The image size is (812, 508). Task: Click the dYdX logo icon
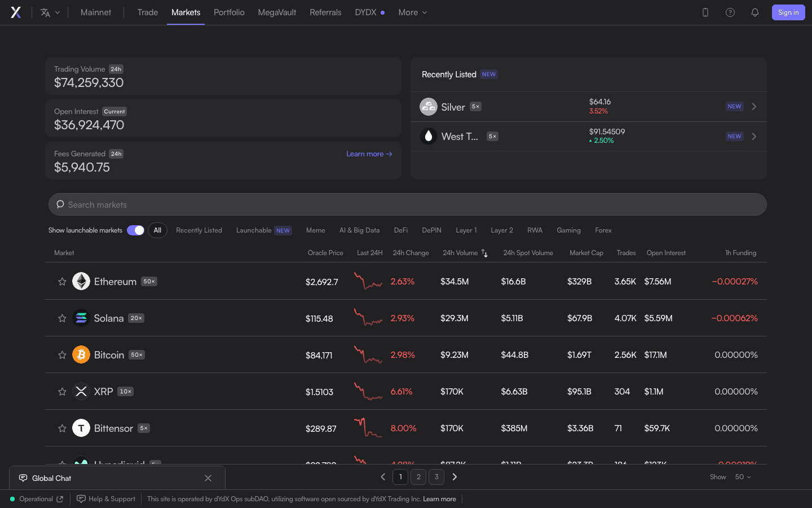[16, 12]
